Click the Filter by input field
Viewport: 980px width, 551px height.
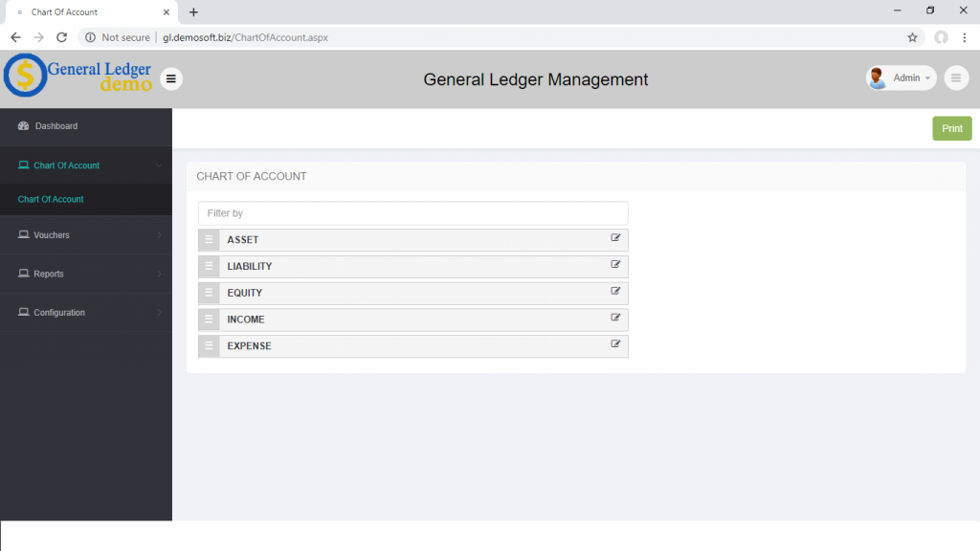click(412, 213)
